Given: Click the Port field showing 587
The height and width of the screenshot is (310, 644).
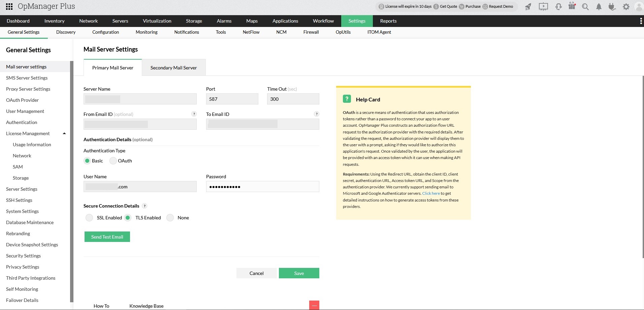Looking at the screenshot, I should coord(232,99).
